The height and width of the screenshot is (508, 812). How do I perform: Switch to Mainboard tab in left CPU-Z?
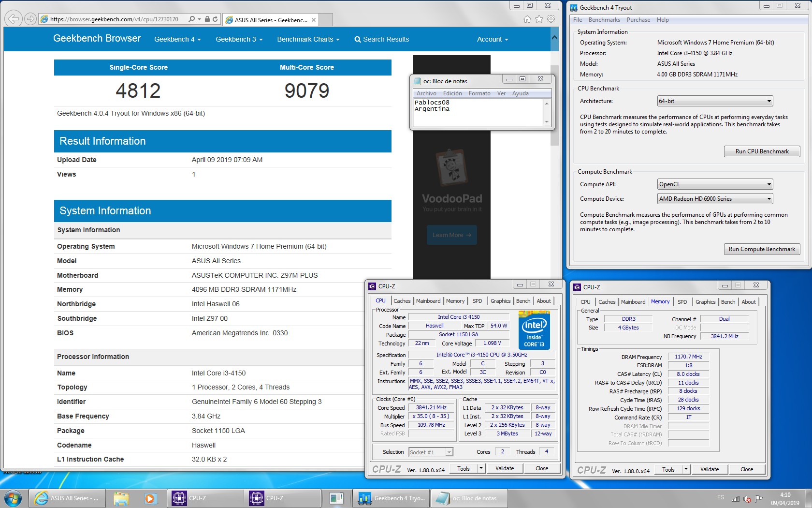point(428,301)
